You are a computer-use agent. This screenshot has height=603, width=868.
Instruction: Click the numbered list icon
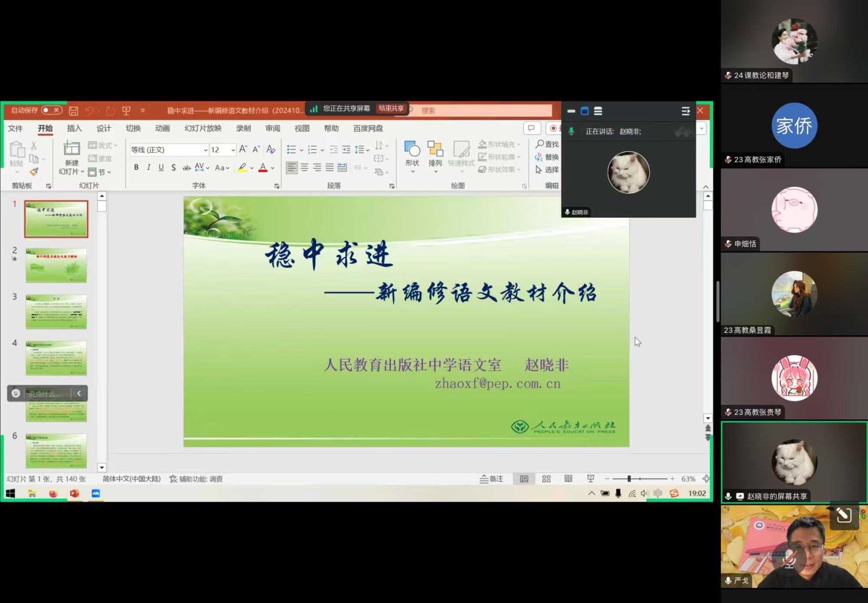pyautogui.click(x=312, y=150)
